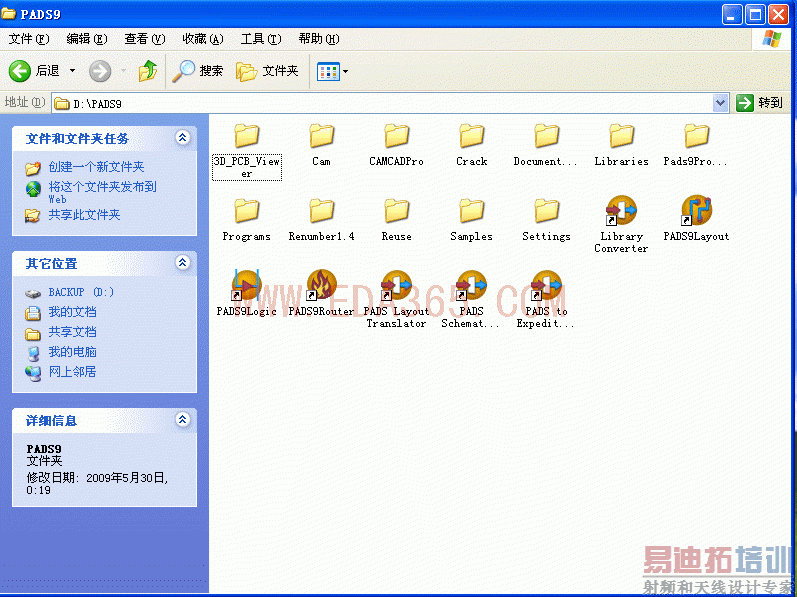Select the Crack folder
797x597 pixels.
(472, 145)
